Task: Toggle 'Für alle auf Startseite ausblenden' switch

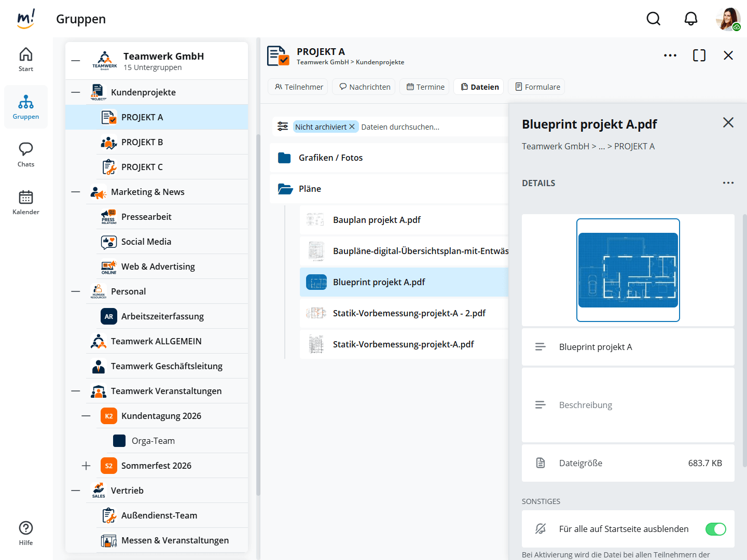Action: (x=715, y=529)
